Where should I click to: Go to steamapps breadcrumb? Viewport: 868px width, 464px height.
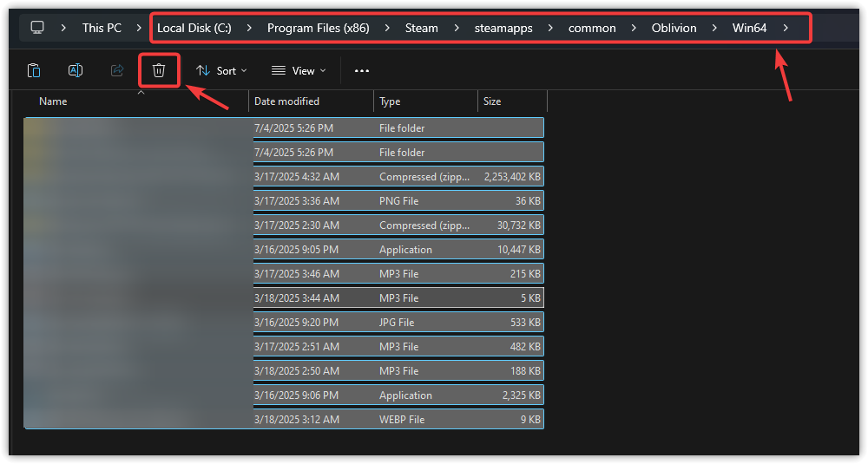coord(503,28)
